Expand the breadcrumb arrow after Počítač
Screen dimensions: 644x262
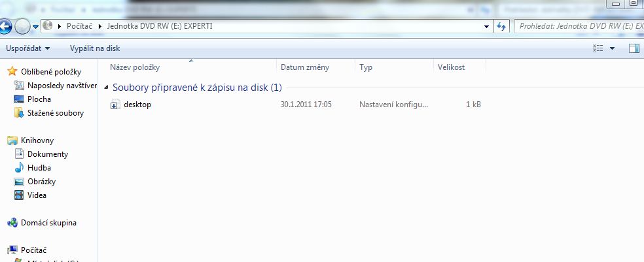(99, 26)
